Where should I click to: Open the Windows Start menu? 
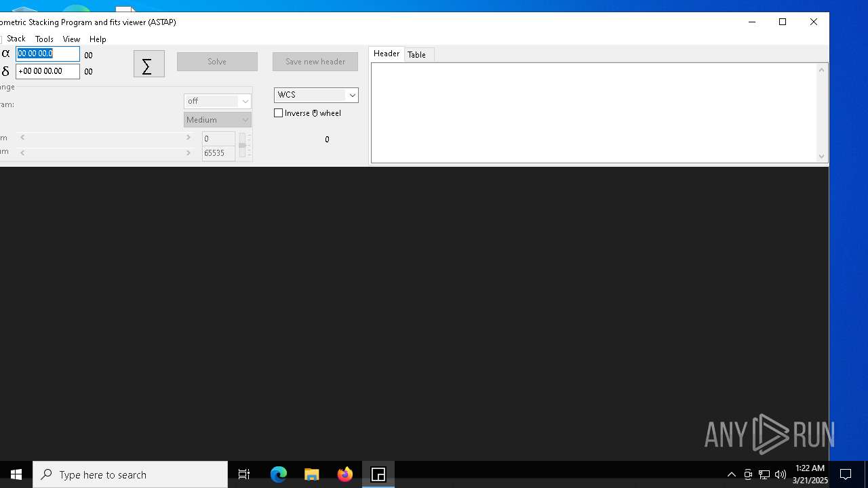pos(16,474)
